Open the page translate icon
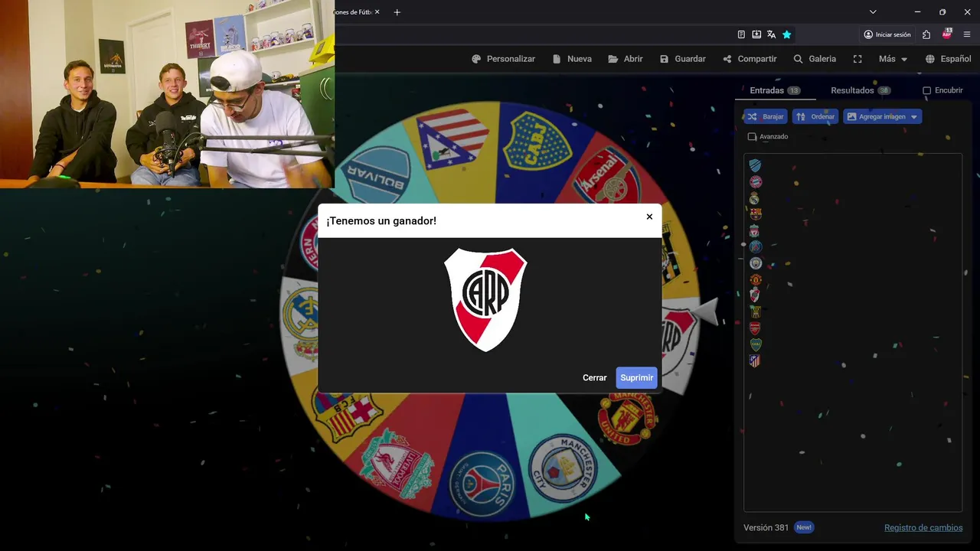This screenshot has width=980, height=551. tap(771, 34)
